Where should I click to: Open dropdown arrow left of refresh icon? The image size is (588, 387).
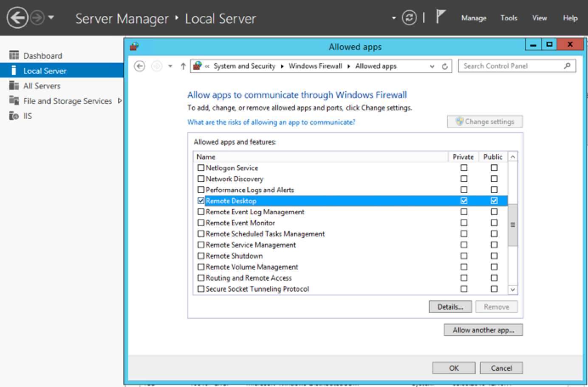tap(394, 18)
